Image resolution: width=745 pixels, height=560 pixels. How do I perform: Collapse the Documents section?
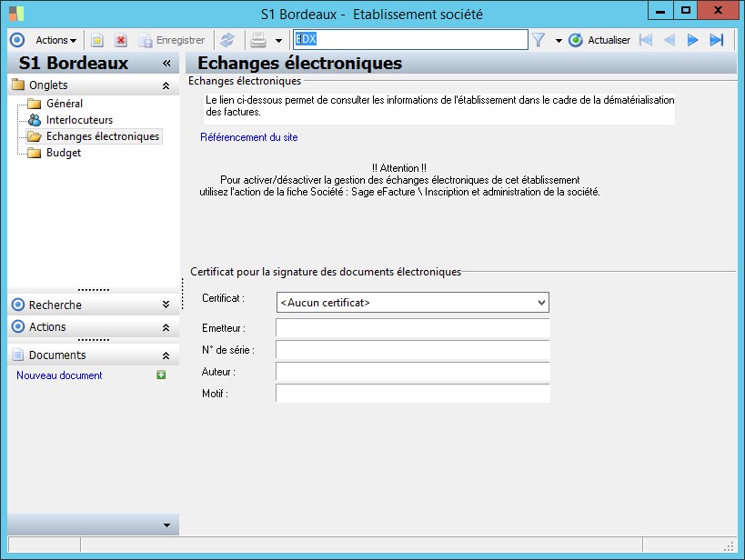166,355
